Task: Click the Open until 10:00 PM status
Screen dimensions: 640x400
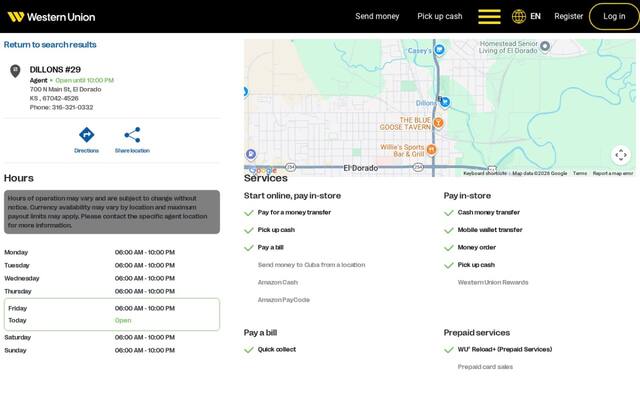Action: [84, 80]
